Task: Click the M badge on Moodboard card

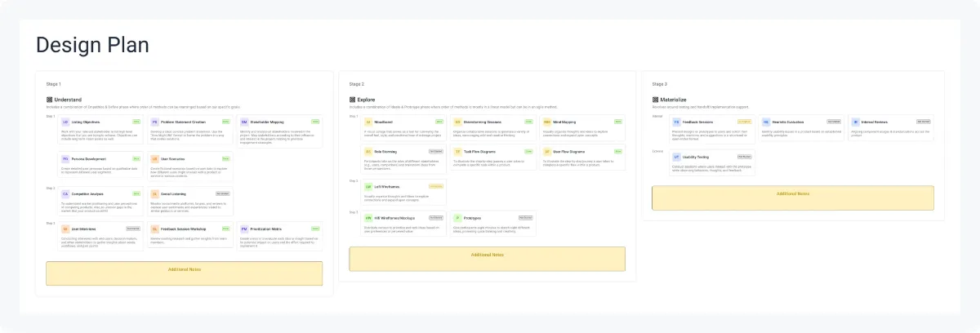Action: pos(368,122)
